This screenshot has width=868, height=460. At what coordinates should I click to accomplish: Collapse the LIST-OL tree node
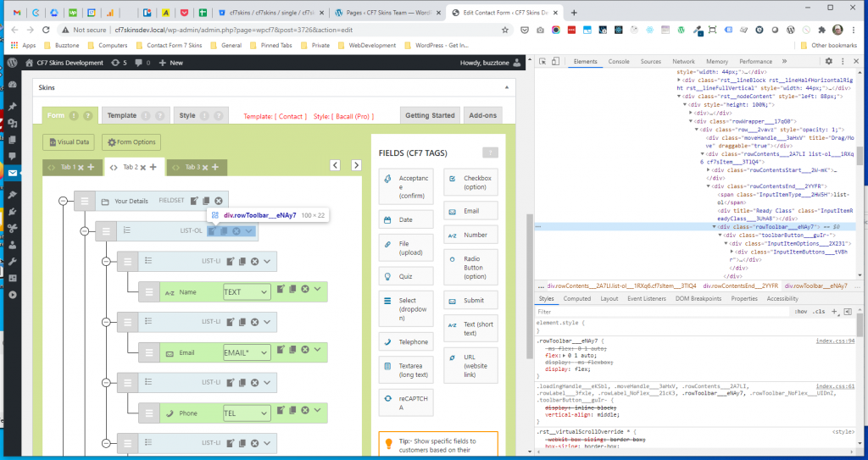(83, 230)
